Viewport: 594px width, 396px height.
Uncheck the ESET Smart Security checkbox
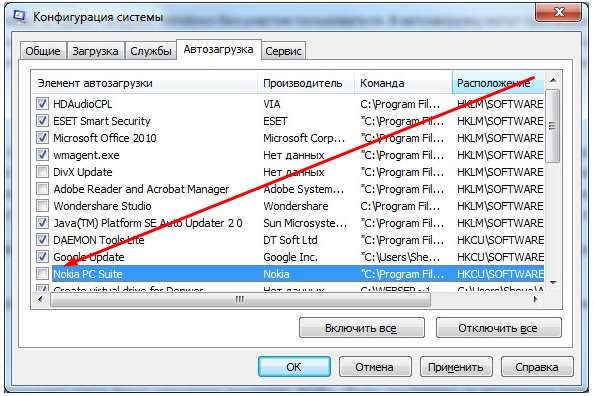(x=42, y=121)
